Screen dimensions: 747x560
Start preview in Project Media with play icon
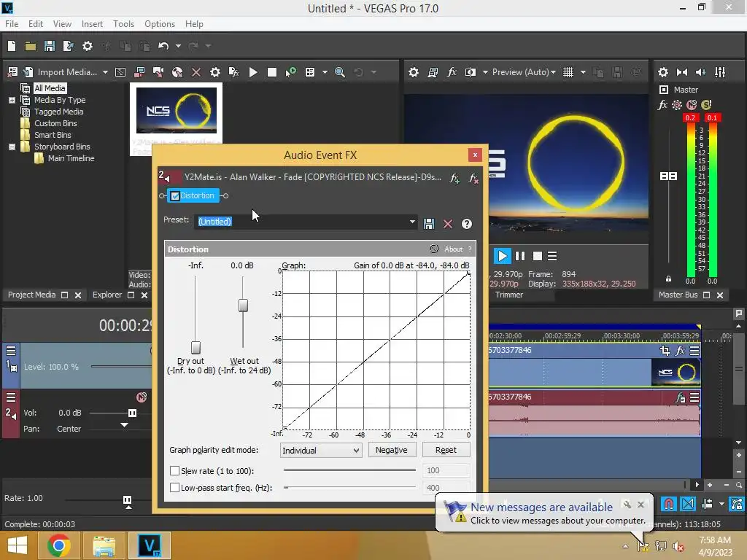pyautogui.click(x=253, y=72)
